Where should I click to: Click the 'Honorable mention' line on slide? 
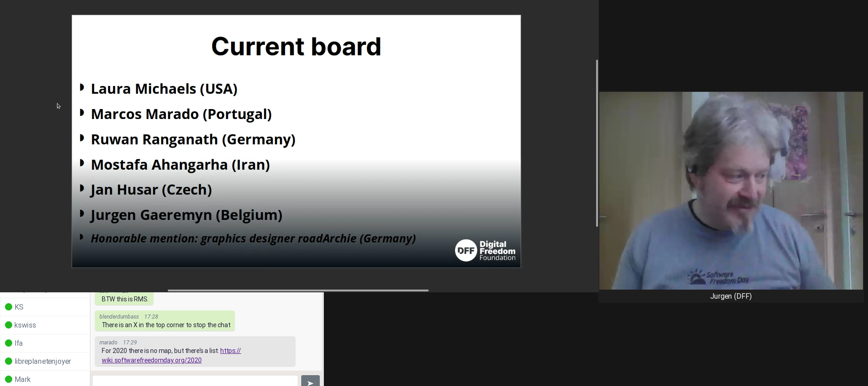pyautogui.click(x=253, y=238)
